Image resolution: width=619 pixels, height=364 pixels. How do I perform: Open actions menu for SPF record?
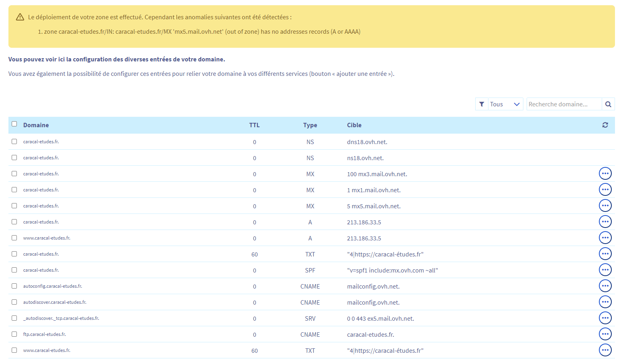[605, 270]
